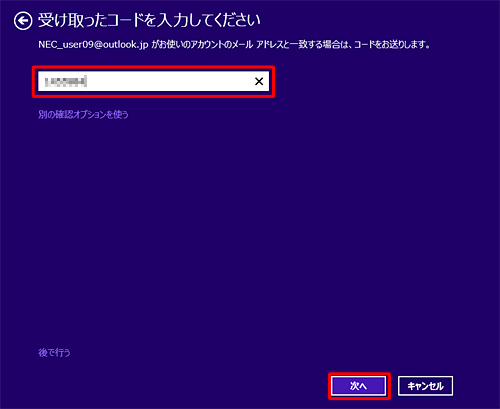The width and height of the screenshot is (500, 409).
Task: Go back using the circled arrow icon
Action: click(x=23, y=21)
